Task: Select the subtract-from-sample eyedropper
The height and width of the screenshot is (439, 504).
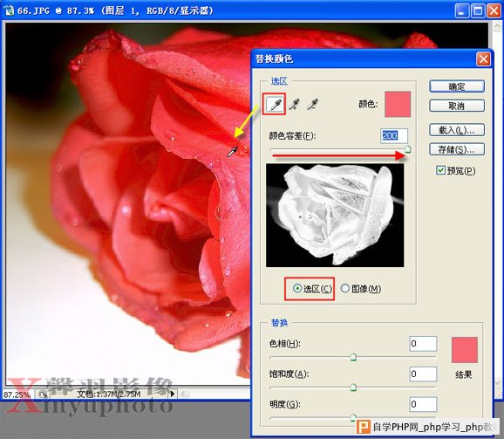Action: [x=312, y=104]
